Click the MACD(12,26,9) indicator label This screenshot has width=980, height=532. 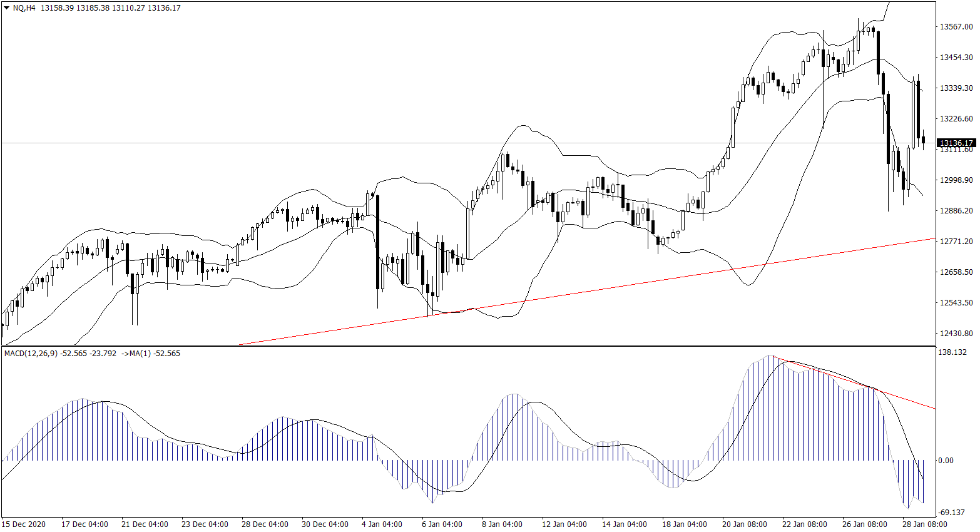(31, 354)
